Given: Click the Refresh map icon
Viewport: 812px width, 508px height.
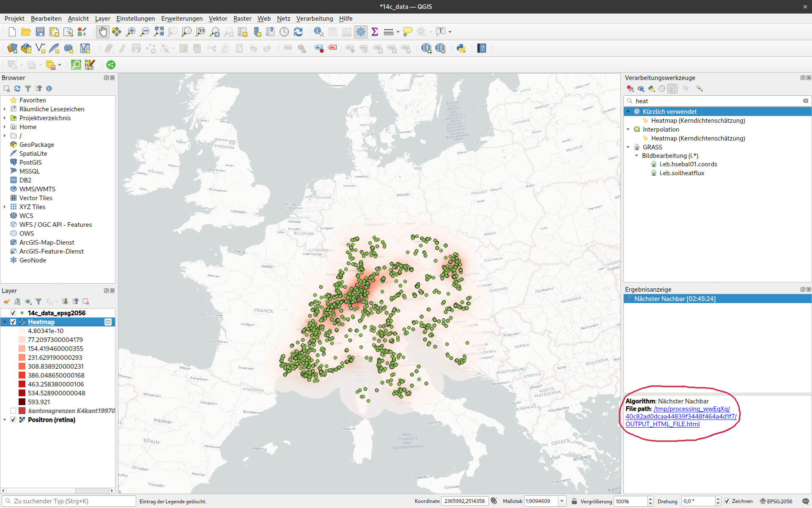Looking at the screenshot, I should click(x=298, y=32).
